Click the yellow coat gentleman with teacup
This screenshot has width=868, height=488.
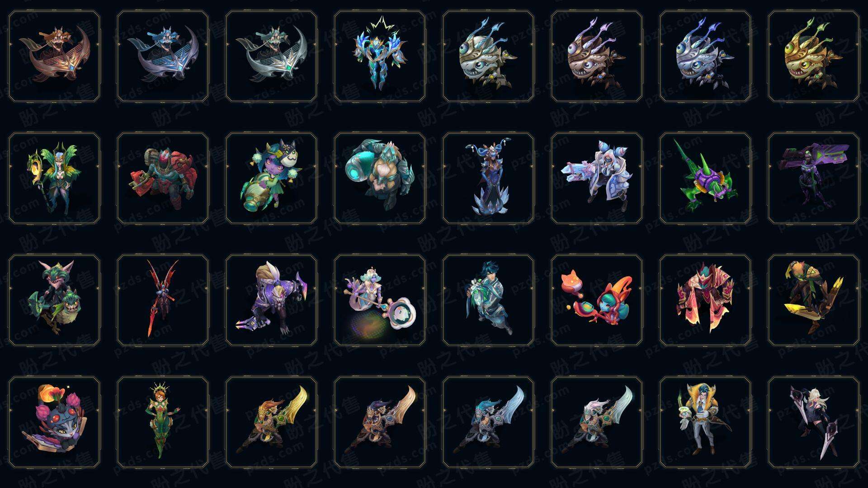point(705,422)
